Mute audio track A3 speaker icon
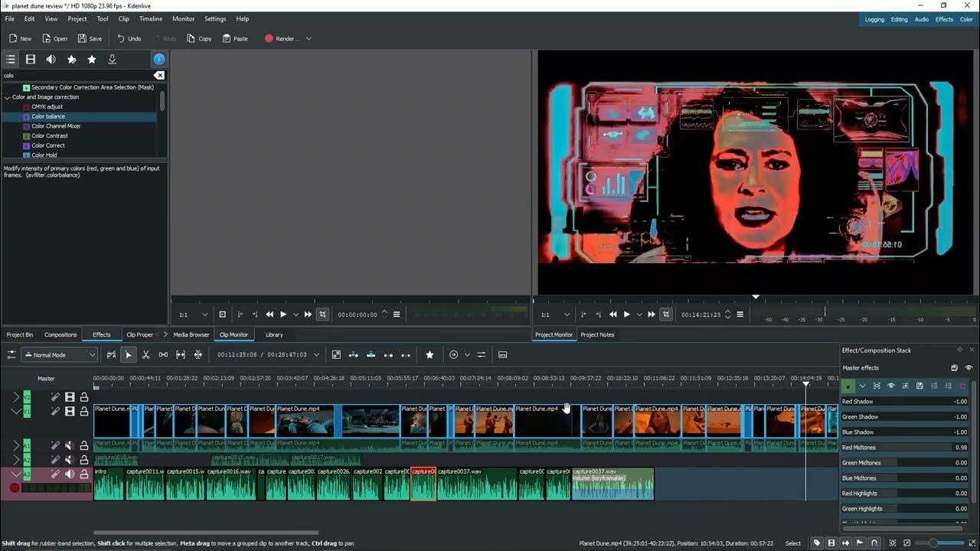Screen dimensions: 980x551 pos(70,474)
